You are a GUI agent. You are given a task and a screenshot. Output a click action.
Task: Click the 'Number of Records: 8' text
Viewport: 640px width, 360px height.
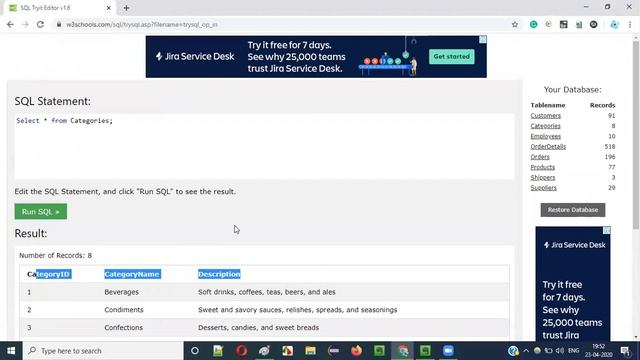pos(56,255)
